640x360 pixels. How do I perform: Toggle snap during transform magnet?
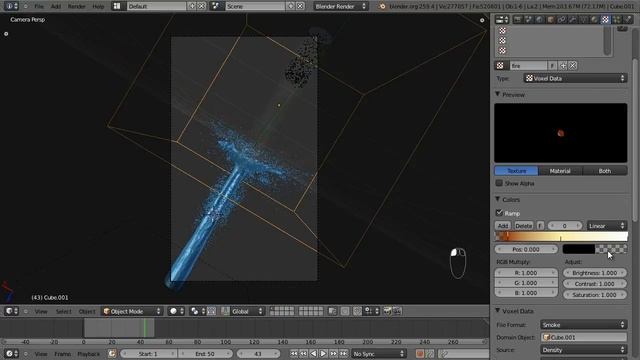click(x=357, y=311)
